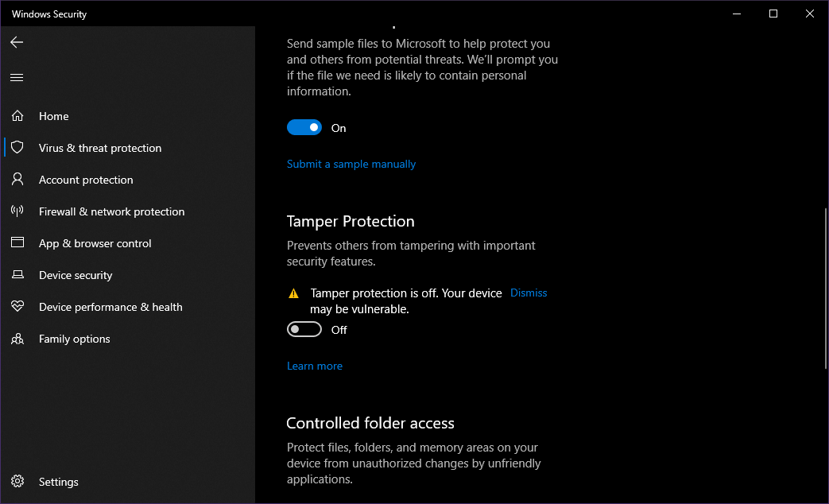Open the Settings gear
829x504 pixels.
click(17, 481)
